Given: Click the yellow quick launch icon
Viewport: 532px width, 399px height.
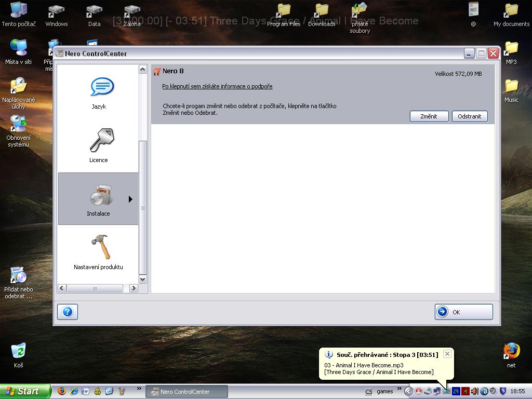Looking at the screenshot, I should [97, 391].
